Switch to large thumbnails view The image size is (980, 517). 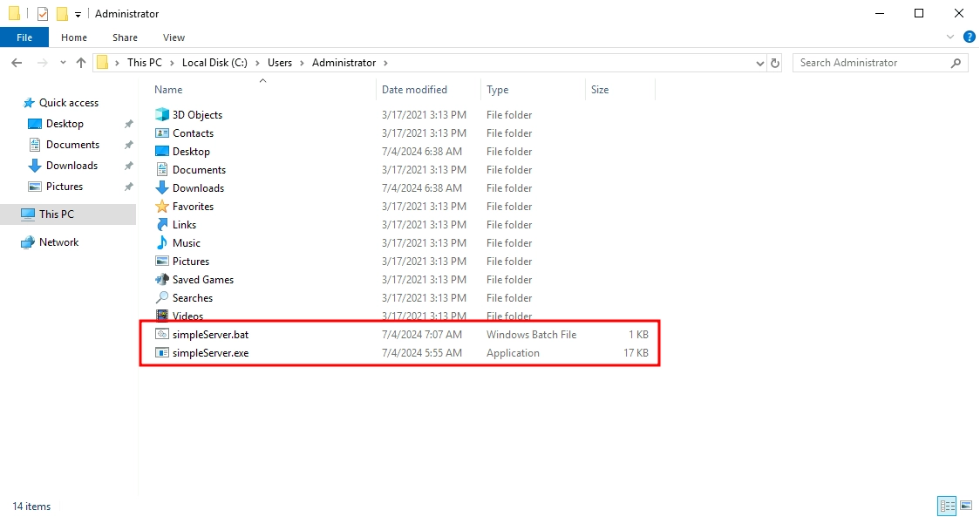tap(966, 506)
